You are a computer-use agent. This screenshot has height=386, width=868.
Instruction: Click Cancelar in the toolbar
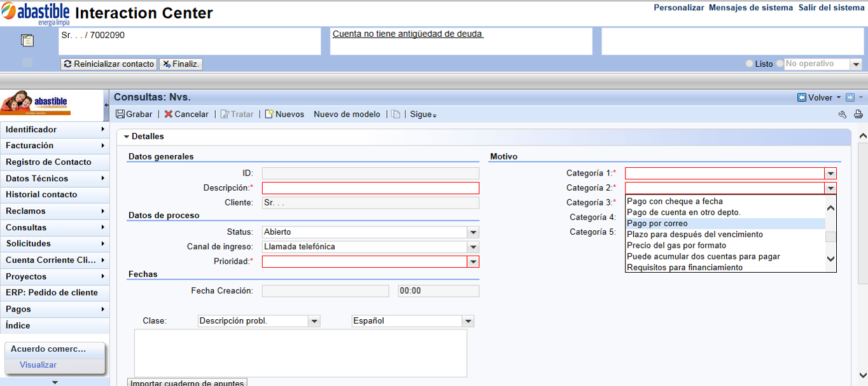(x=186, y=114)
